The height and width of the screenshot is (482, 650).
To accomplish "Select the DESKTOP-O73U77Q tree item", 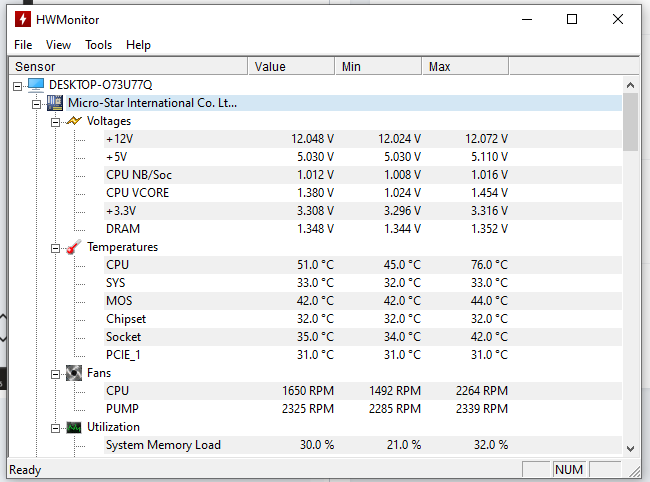I will coord(101,85).
